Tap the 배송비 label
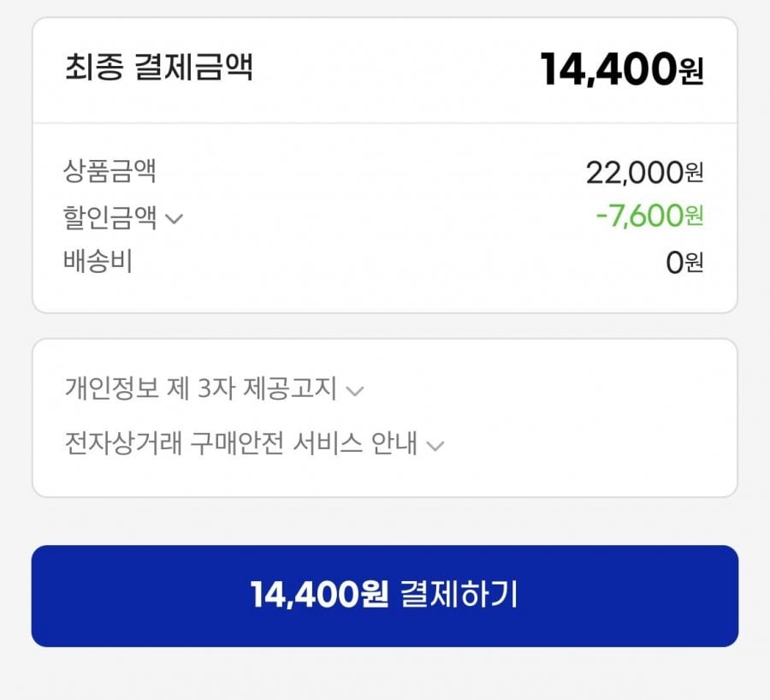 98,261
